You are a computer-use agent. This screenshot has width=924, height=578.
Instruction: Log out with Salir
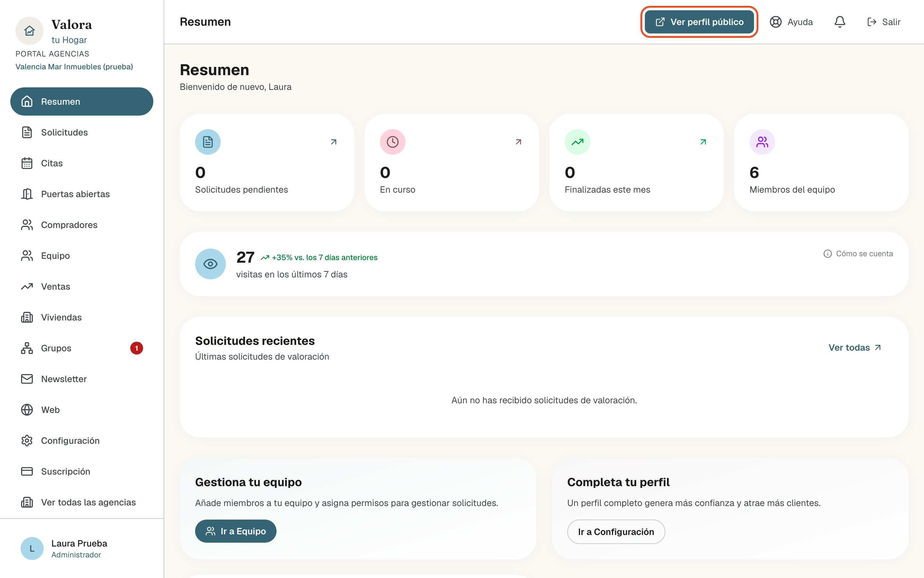(x=884, y=22)
